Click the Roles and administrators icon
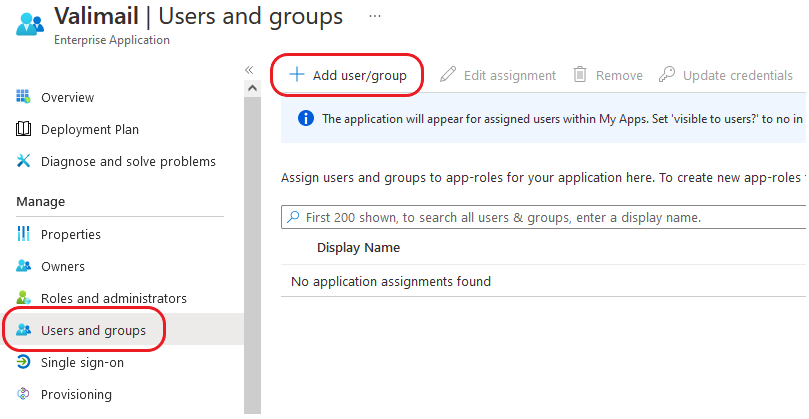809x419 pixels. (23, 298)
